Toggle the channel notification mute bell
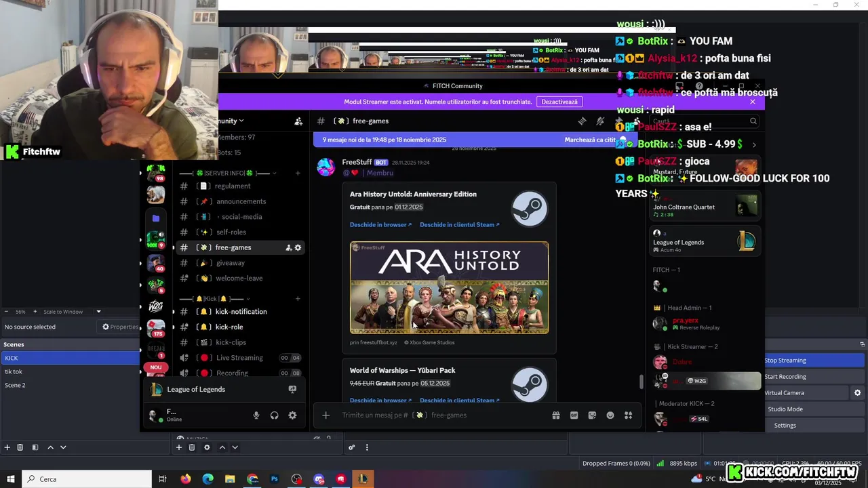 point(600,121)
